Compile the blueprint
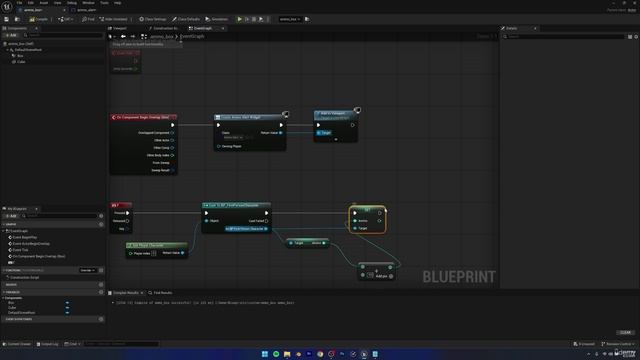Screen dimensions: 640x360 pyautogui.click(x=39, y=19)
